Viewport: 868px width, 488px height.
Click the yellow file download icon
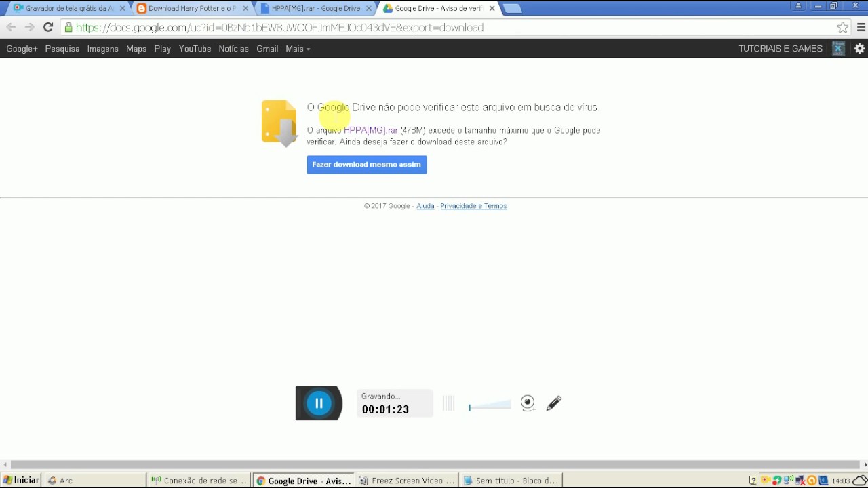[x=279, y=123]
